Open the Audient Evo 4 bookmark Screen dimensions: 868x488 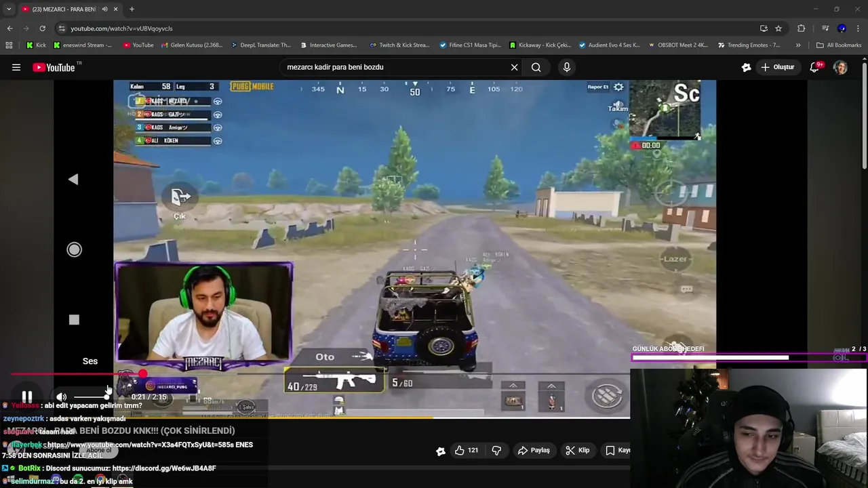click(609, 45)
